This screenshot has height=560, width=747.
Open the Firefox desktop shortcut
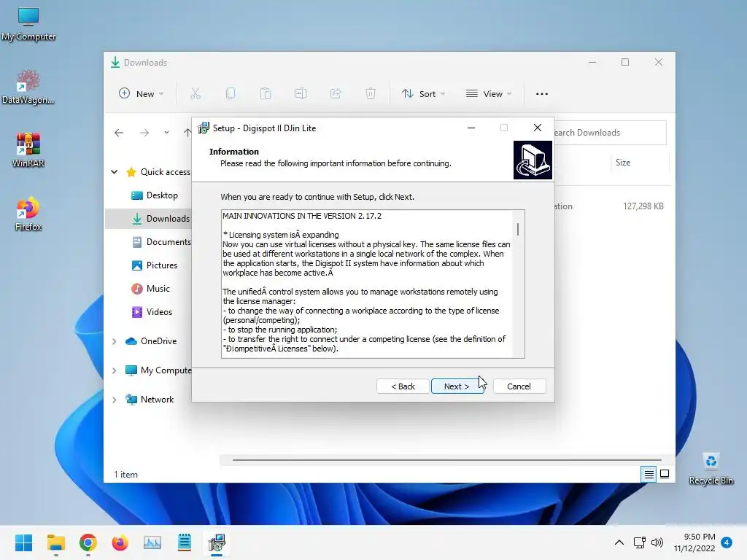pos(28,214)
